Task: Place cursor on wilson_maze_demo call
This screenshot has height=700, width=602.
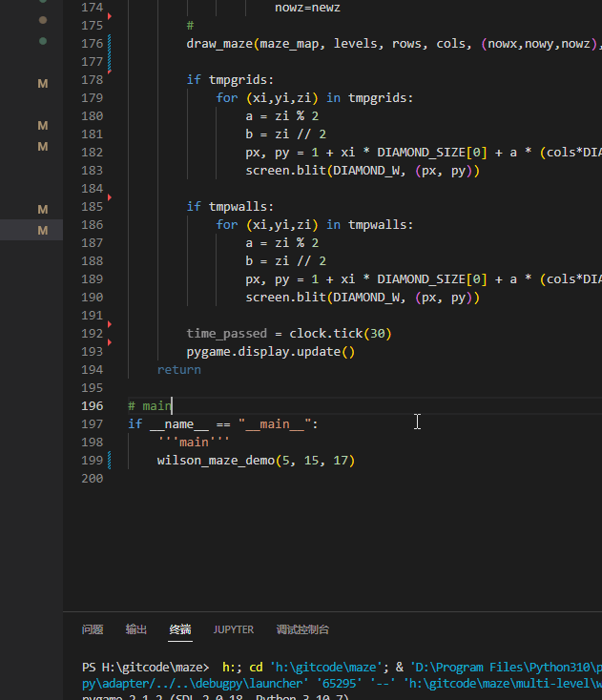Action: (256, 461)
